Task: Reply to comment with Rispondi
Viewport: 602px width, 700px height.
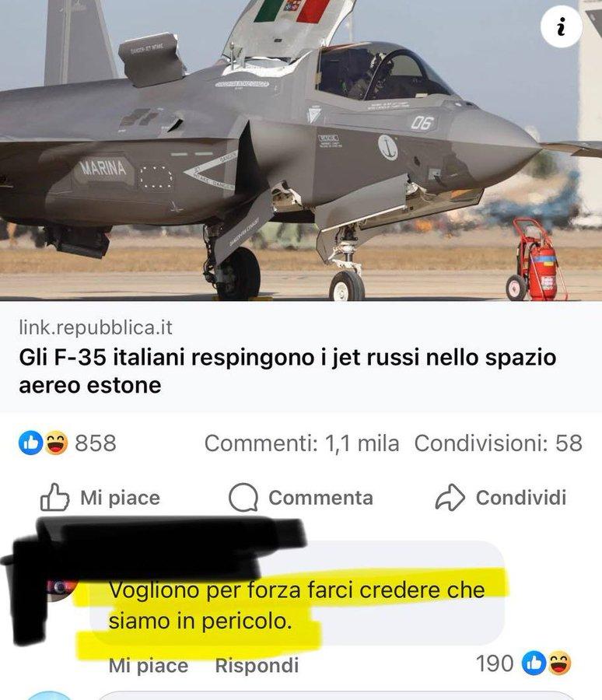Action: pyautogui.click(x=257, y=665)
